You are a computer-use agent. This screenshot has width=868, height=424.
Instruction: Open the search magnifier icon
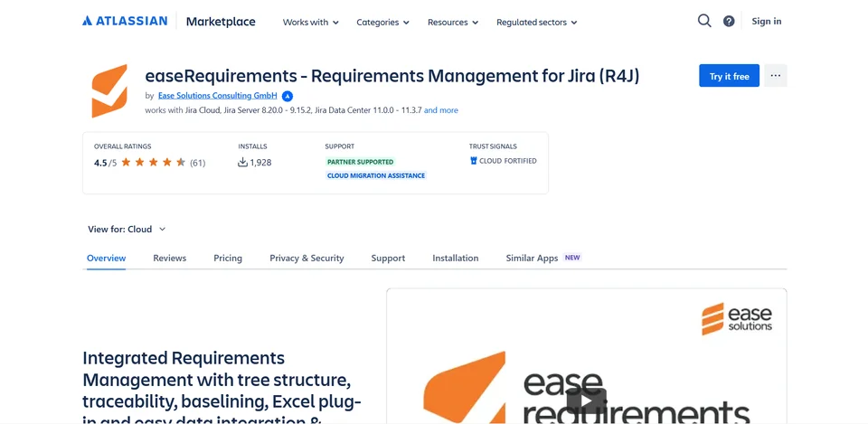click(x=704, y=21)
